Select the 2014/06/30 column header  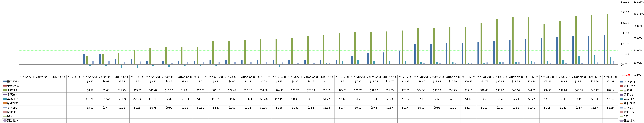point(185,77)
